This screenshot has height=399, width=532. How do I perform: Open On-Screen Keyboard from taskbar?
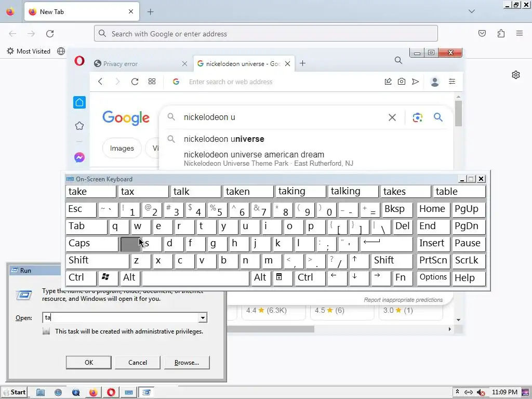[x=129, y=393]
